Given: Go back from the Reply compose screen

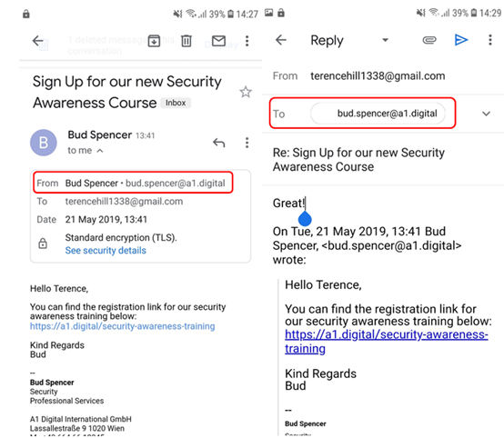Looking at the screenshot, I should (281, 40).
